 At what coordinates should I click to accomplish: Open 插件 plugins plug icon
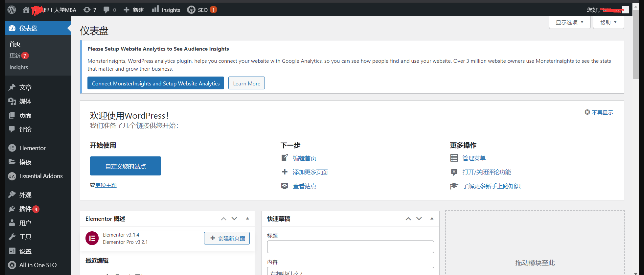[12, 209]
